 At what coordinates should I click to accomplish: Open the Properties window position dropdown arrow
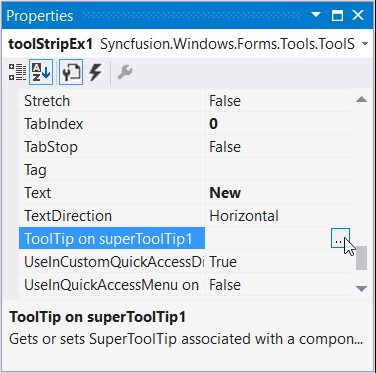coord(315,15)
